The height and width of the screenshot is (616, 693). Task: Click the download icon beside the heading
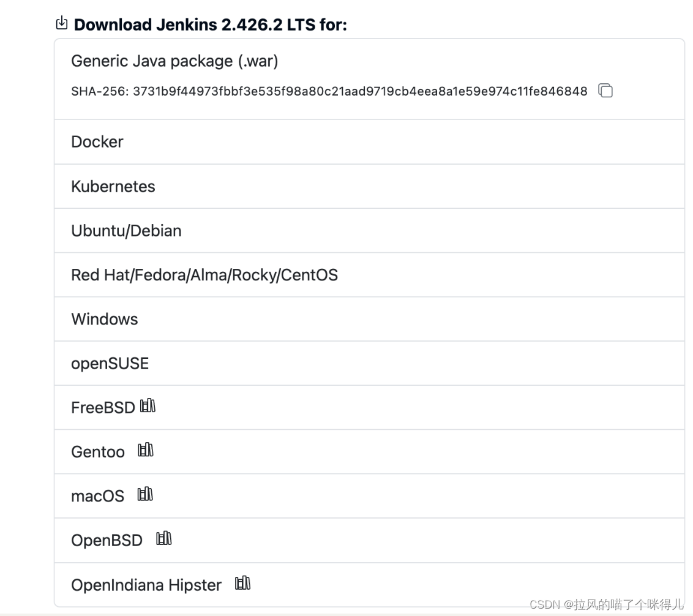point(61,22)
